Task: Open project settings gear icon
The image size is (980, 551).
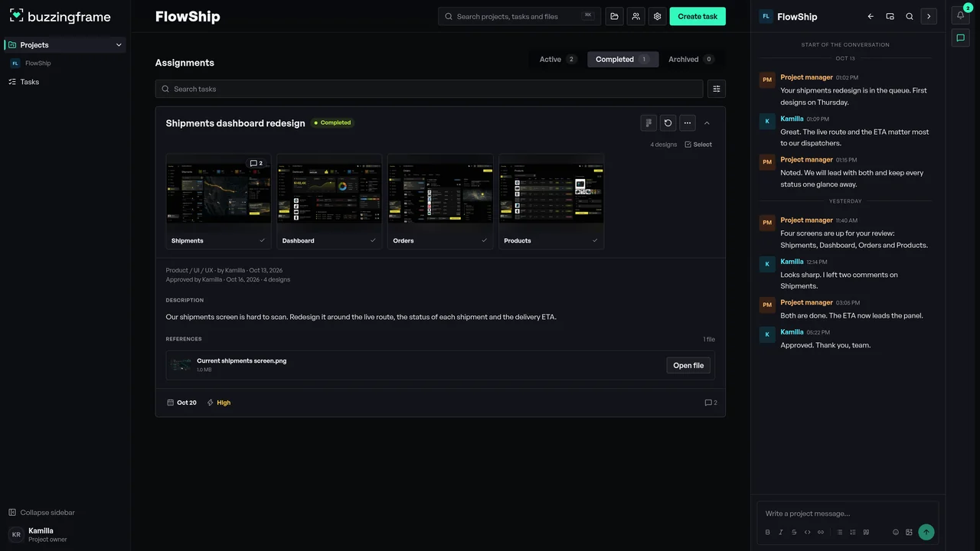Action: (x=657, y=16)
